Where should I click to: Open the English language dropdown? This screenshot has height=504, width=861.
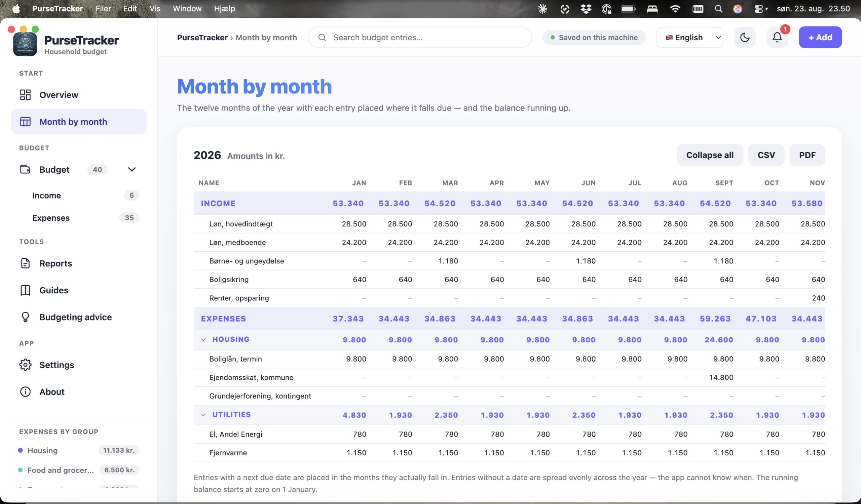(x=690, y=37)
